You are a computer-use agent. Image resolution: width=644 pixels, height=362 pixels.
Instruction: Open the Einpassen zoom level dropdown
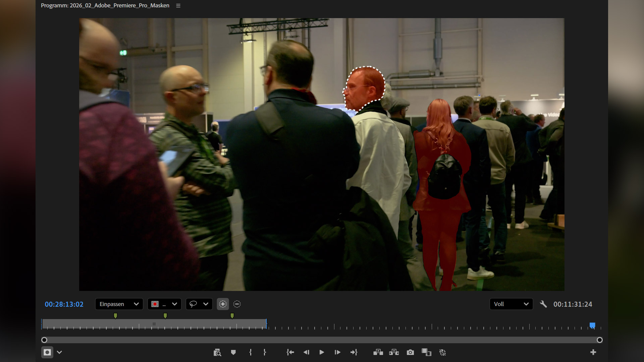tap(119, 304)
